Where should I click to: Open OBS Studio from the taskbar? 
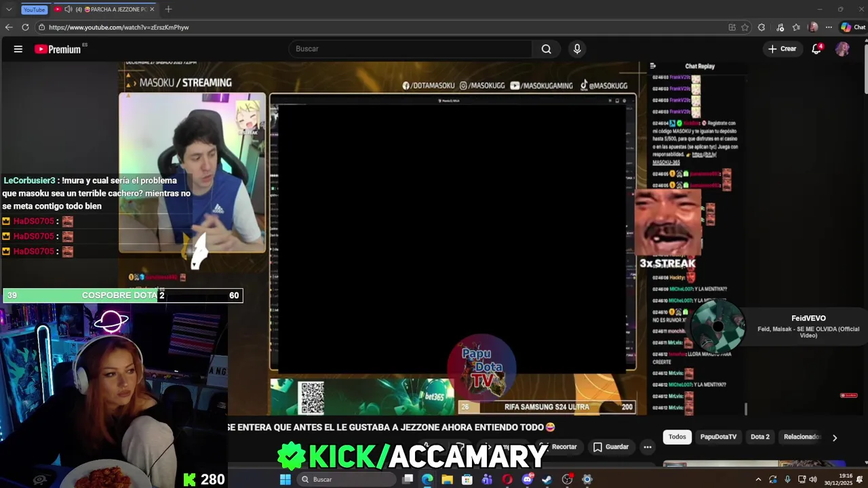point(568,479)
